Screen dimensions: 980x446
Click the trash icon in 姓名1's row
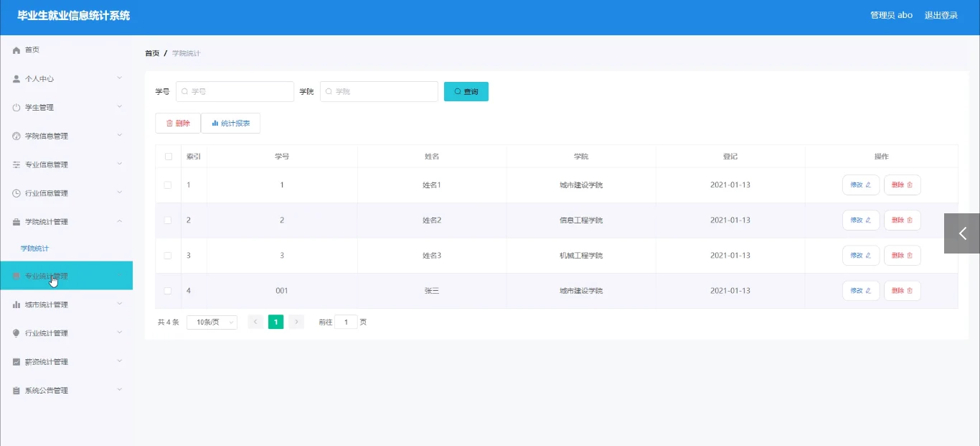coord(910,185)
